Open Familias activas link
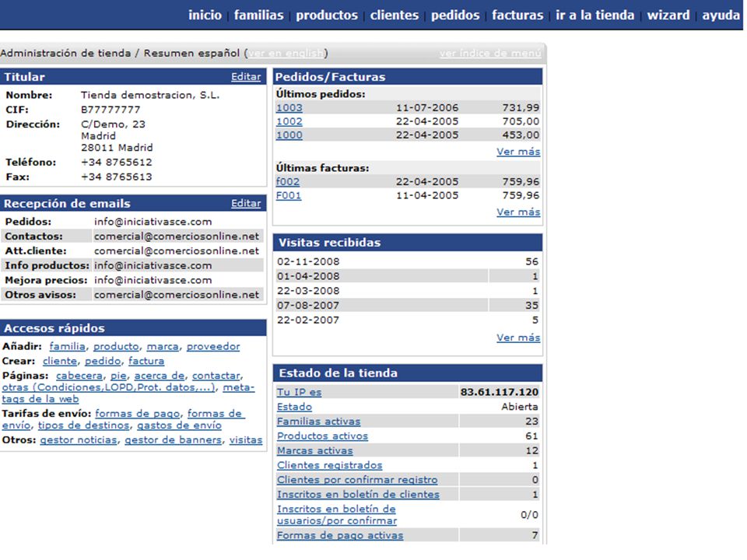The width and height of the screenshot is (747, 560). (319, 422)
